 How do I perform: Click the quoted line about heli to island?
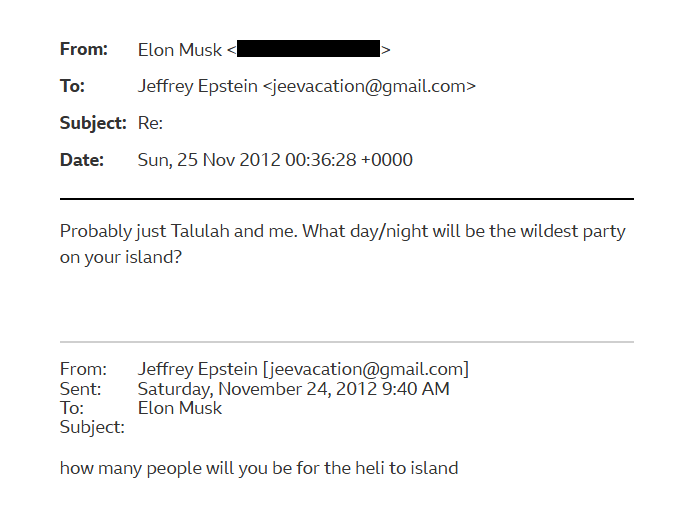[258, 467]
